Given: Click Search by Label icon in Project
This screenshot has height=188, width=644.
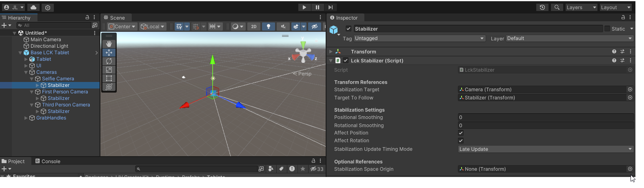Looking at the screenshot, I should click(281, 169).
